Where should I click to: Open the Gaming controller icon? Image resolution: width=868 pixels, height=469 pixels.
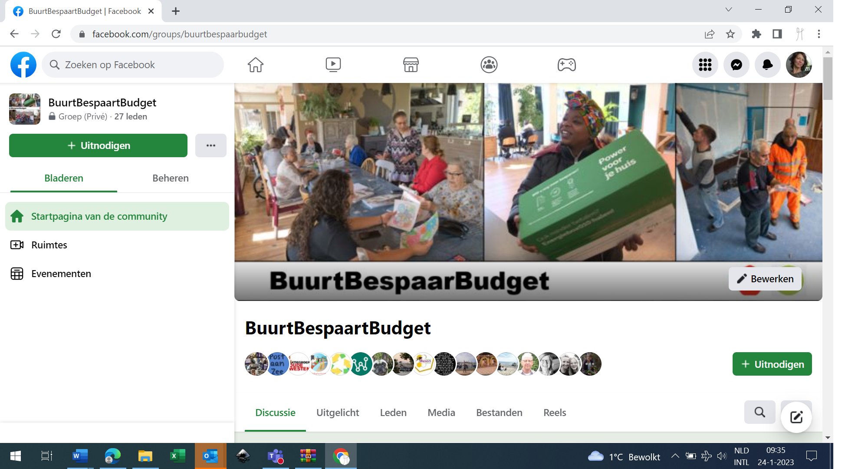pyautogui.click(x=567, y=65)
